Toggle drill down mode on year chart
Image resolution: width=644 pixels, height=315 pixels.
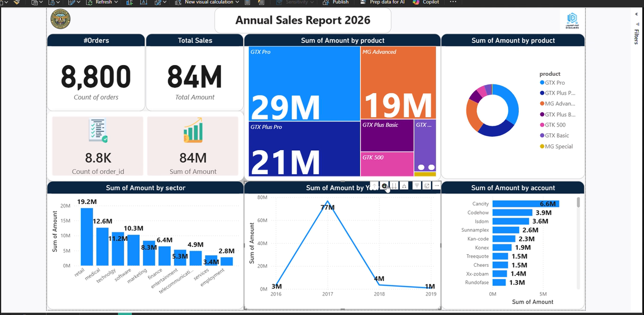point(384,185)
